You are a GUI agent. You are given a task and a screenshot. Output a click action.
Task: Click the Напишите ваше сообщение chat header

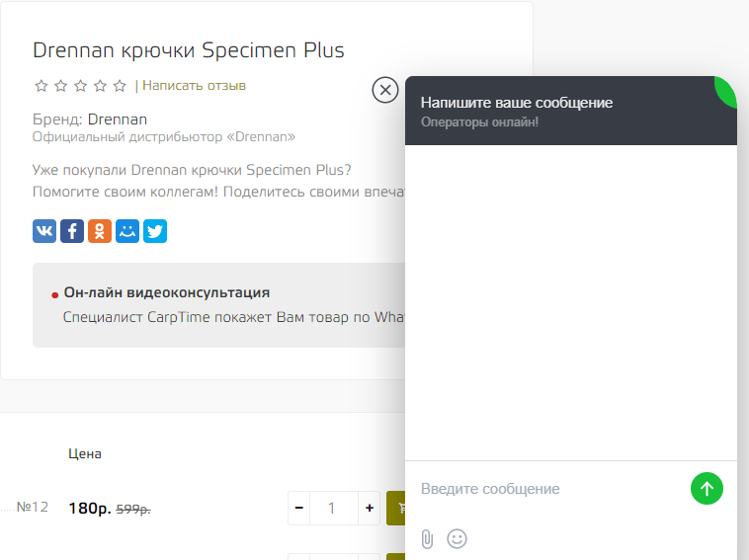click(517, 103)
